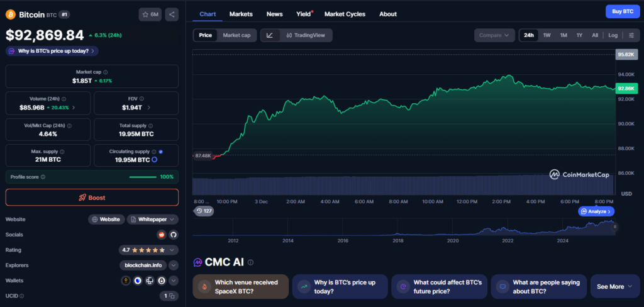644x307 pixels.
Task: Click the Volume (24h) info icon
Action: click(64, 99)
